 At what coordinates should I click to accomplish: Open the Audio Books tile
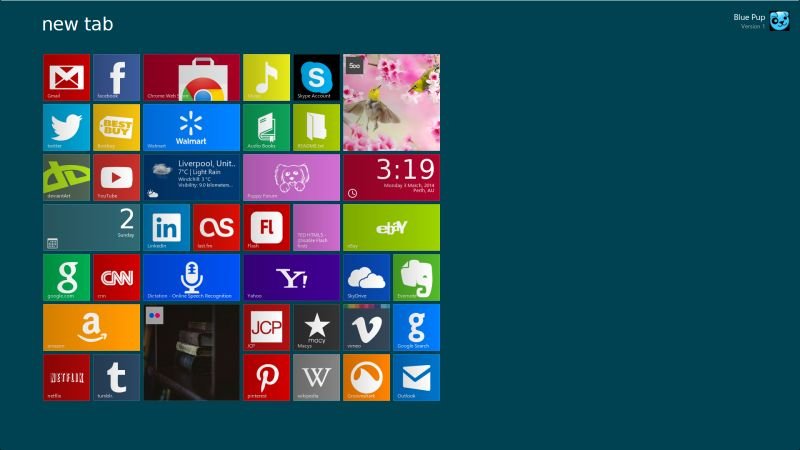[266, 128]
